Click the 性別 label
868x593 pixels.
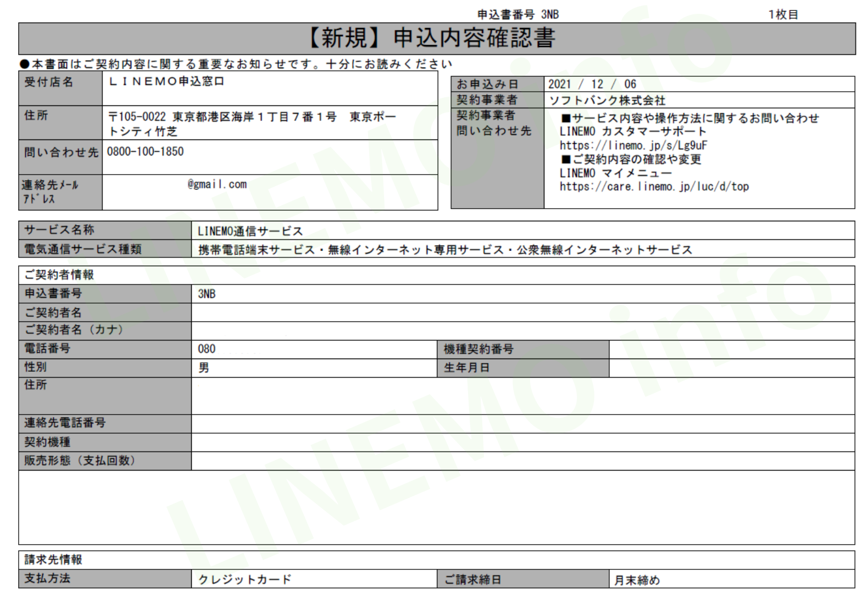(36, 367)
